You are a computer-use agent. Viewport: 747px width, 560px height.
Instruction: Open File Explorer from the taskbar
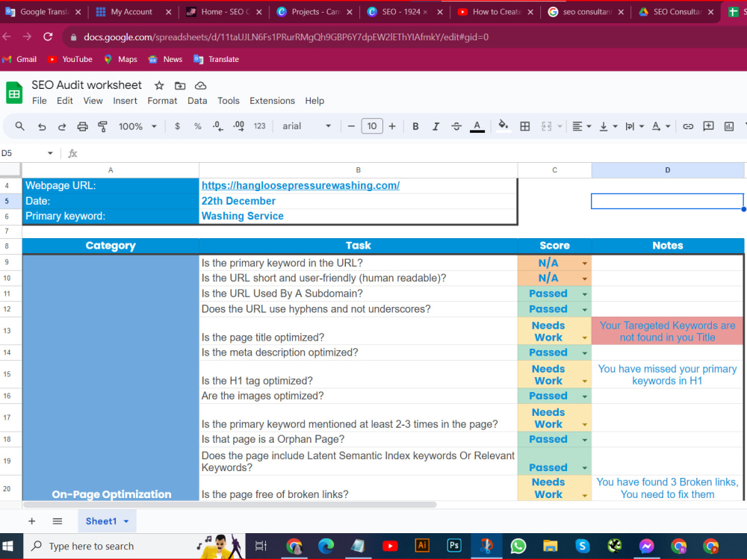pos(551,546)
